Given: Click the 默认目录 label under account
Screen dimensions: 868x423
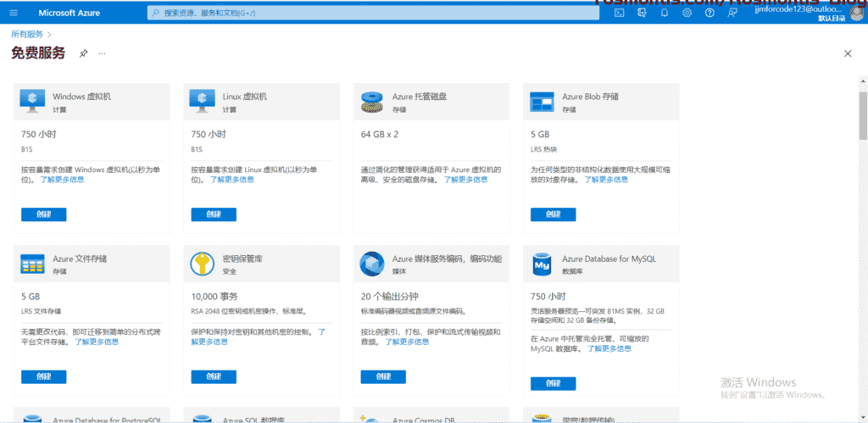Looking at the screenshot, I should pos(832,19).
